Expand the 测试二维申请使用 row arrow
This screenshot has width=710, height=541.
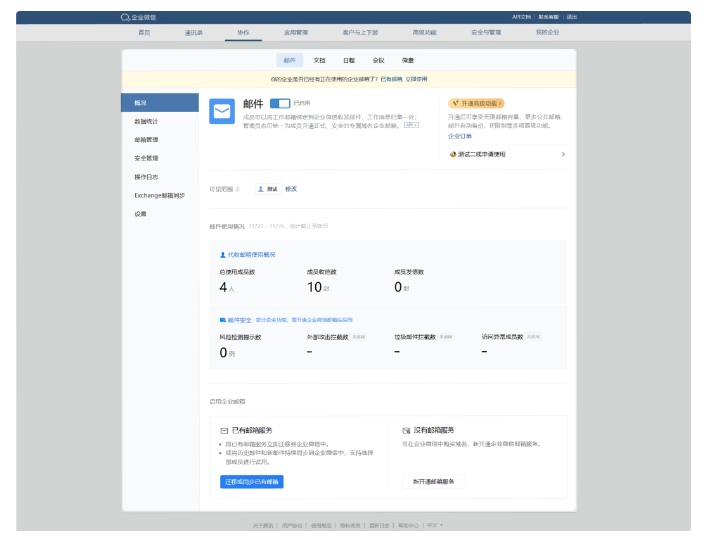pos(563,154)
